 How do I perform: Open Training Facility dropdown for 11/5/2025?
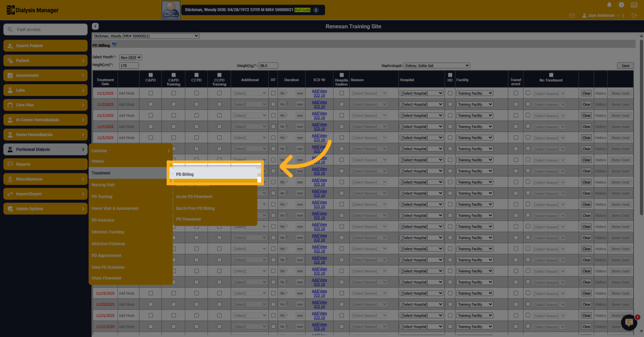[475, 138]
